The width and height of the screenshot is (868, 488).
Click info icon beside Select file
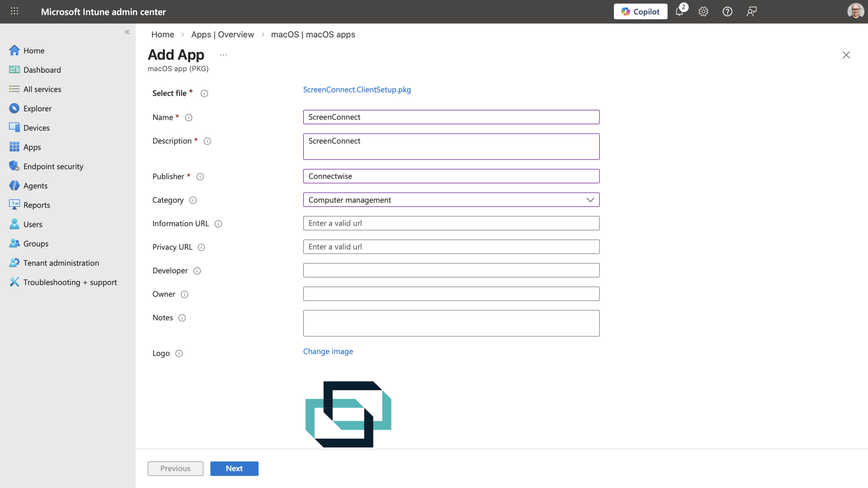pos(204,93)
